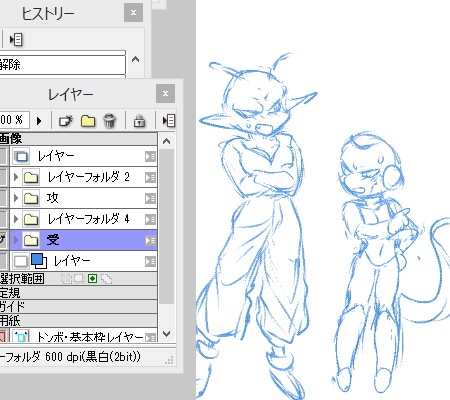Expand レイヤーフォルダ 2 with its triangle

[16, 177]
